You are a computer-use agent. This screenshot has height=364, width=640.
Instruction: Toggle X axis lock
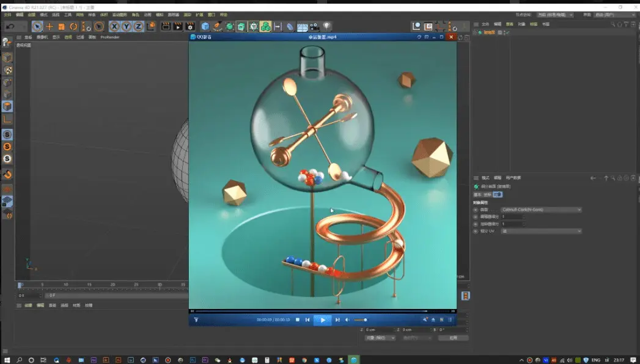[115, 26]
